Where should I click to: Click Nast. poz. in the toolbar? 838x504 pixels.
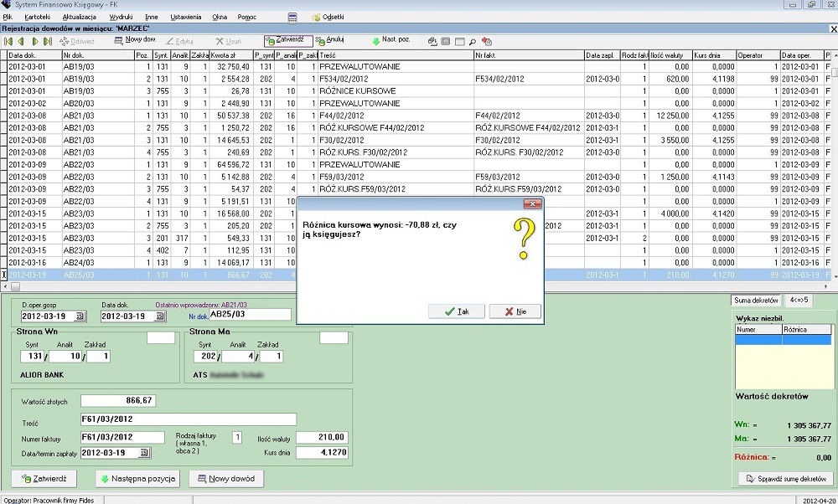coord(391,40)
